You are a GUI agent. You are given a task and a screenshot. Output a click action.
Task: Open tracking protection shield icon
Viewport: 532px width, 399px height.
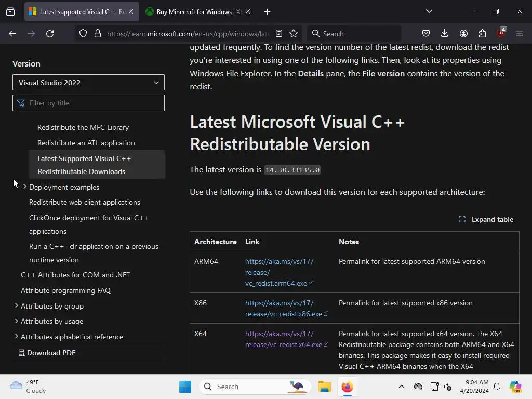(x=83, y=34)
